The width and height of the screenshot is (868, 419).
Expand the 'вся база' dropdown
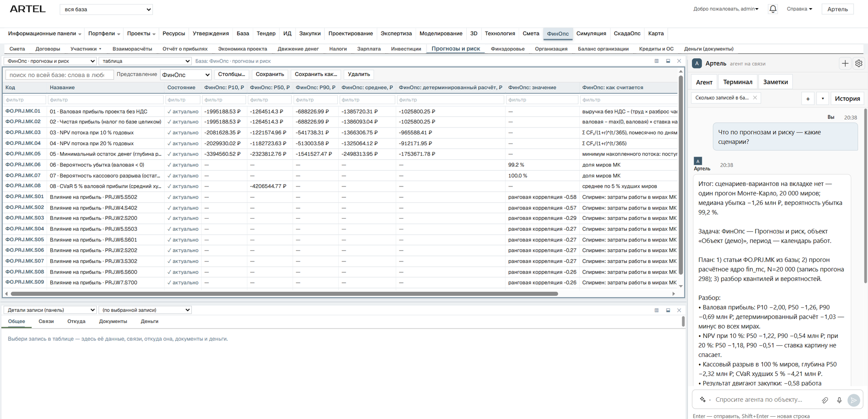click(x=106, y=10)
